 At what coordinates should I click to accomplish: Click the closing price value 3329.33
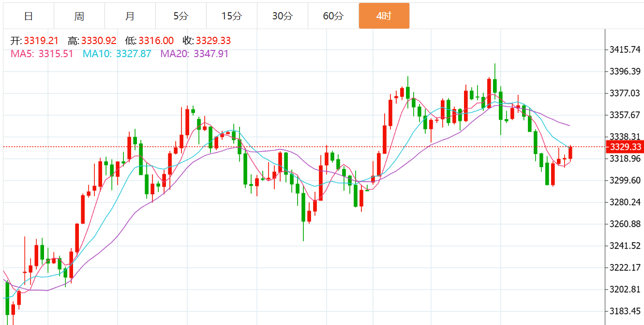(x=213, y=41)
